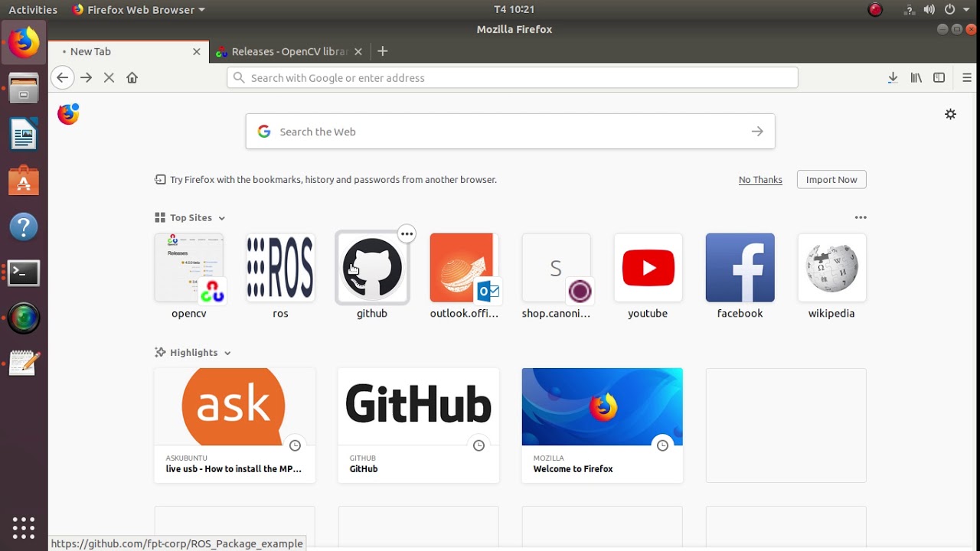Click the Import Now button
Viewport: 980px width, 551px height.
click(831, 180)
